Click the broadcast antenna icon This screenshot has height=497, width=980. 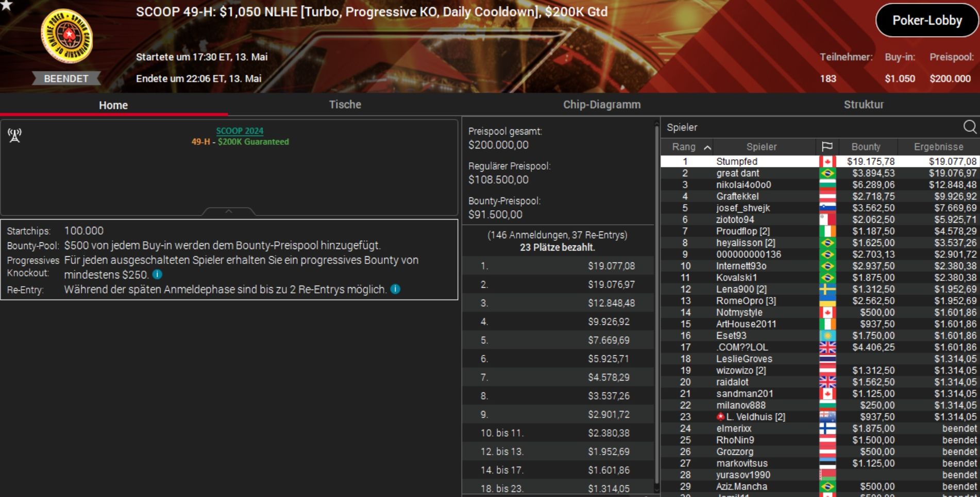(14, 136)
